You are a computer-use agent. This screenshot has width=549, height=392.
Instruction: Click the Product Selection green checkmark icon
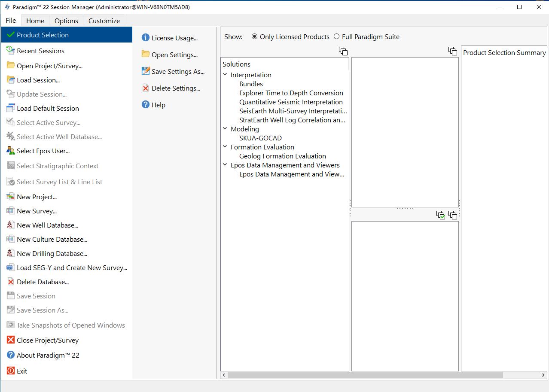tap(11, 35)
